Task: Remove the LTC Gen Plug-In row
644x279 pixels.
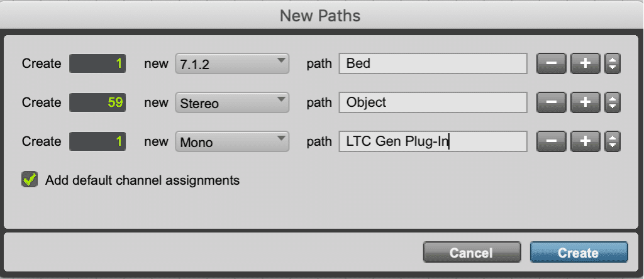Action: [x=552, y=141]
